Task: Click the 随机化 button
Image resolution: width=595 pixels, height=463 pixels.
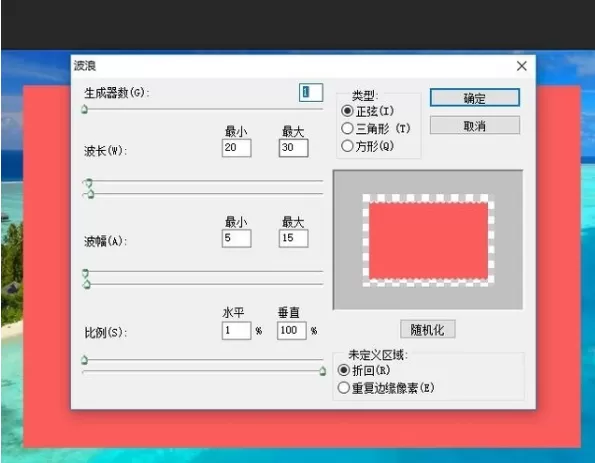Action: coord(428,329)
